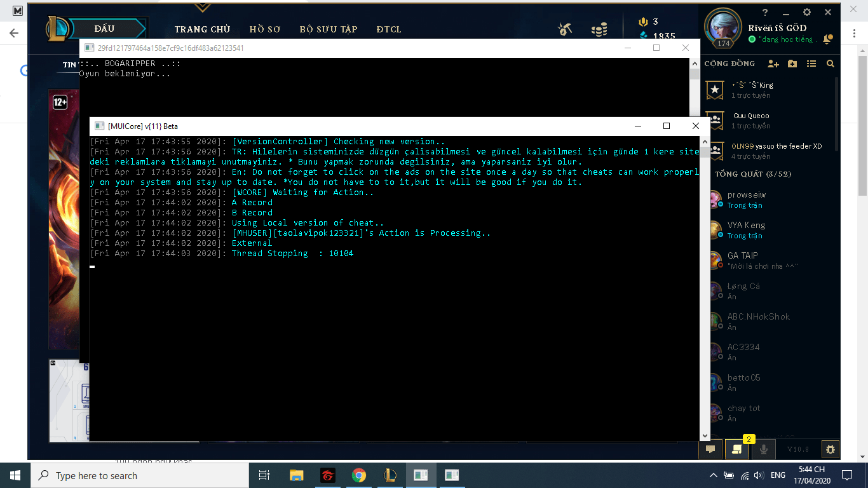Image resolution: width=868 pixels, height=488 pixels.
Task: Open the BỘ SƯU TẬP tab
Action: 329,29
